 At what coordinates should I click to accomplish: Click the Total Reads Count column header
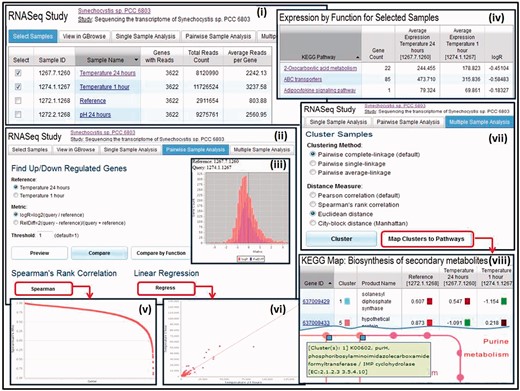coord(203,56)
